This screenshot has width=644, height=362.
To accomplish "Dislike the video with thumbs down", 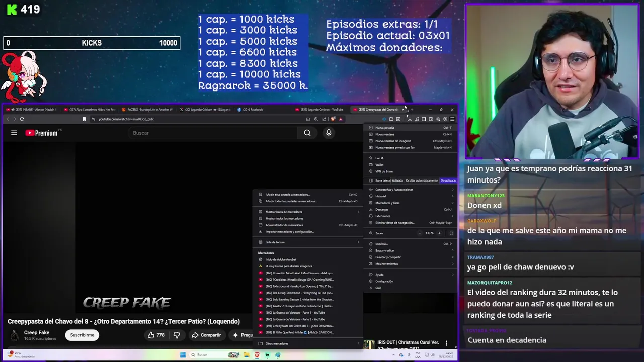I will point(177,335).
